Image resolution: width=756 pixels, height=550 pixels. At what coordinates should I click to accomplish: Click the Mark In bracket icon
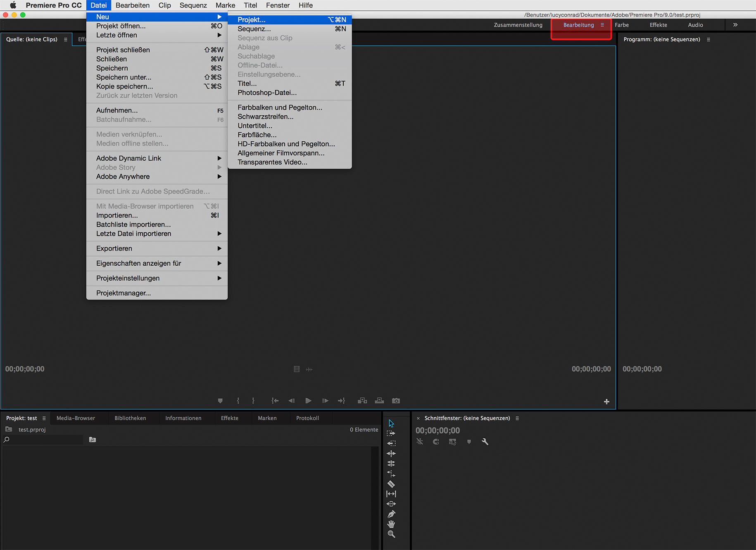238,401
